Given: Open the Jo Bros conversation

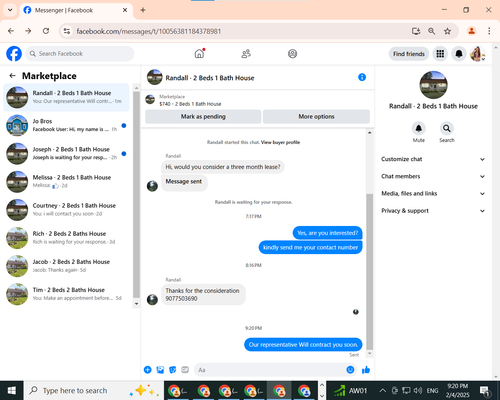Looking at the screenshot, I should (x=66, y=125).
